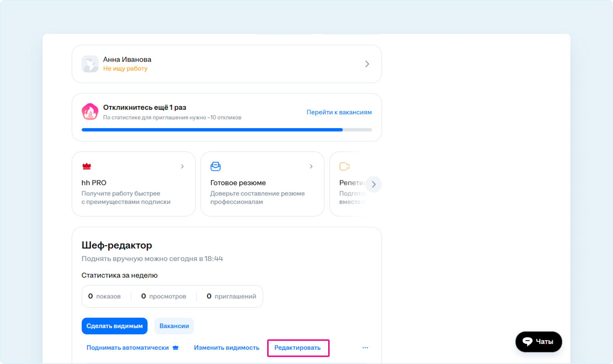Click the interview rehearsal camera icon
This screenshot has height=364, width=613.
tap(344, 166)
